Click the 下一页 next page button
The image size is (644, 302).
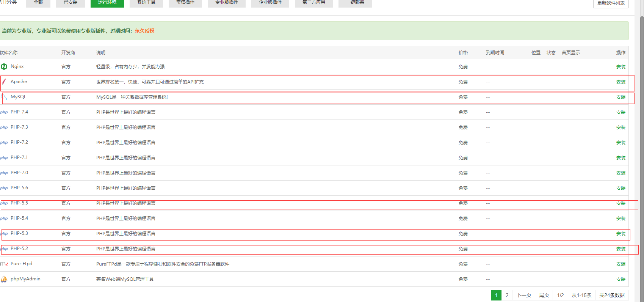coord(524,295)
